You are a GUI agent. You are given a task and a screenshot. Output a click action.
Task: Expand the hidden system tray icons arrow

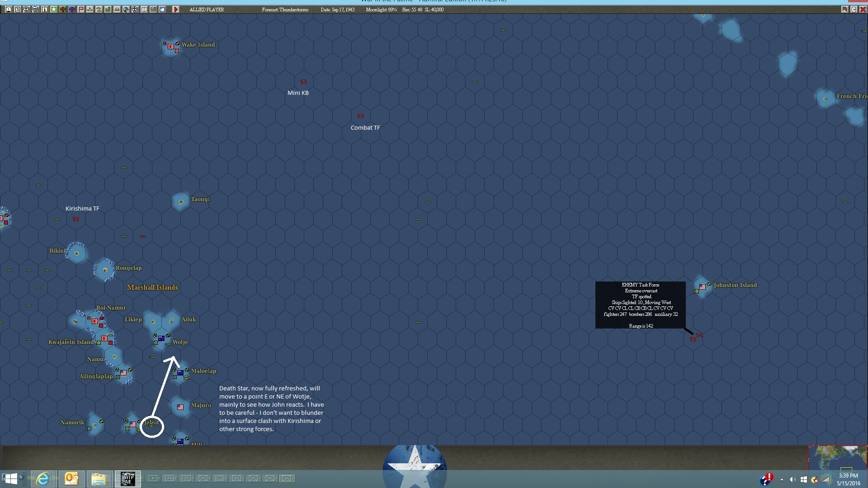[782, 479]
